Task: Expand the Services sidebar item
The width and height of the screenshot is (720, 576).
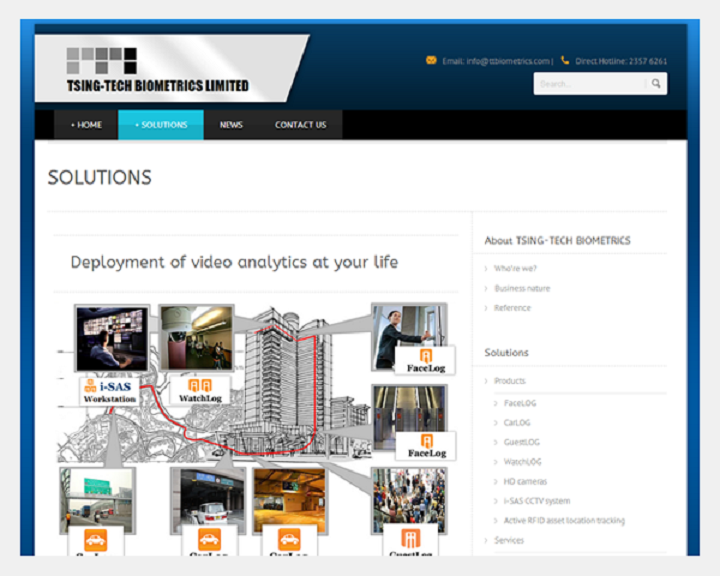Action: coord(509,540)
